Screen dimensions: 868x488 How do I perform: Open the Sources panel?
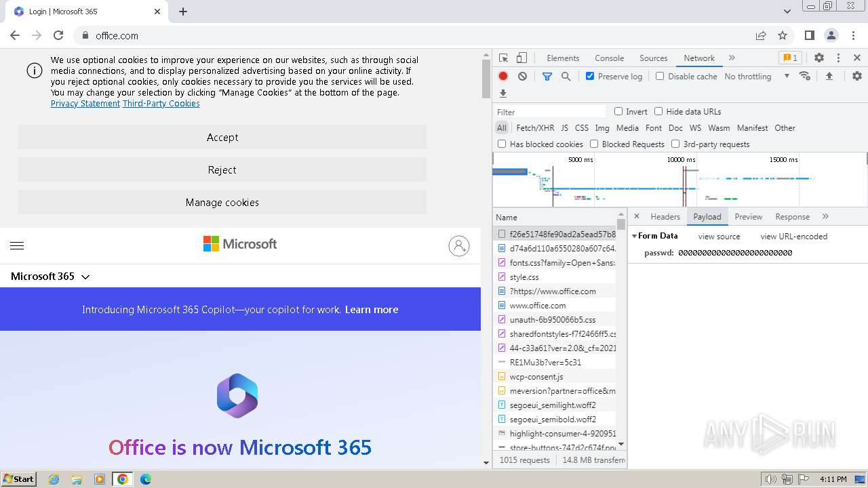point(654,58)
